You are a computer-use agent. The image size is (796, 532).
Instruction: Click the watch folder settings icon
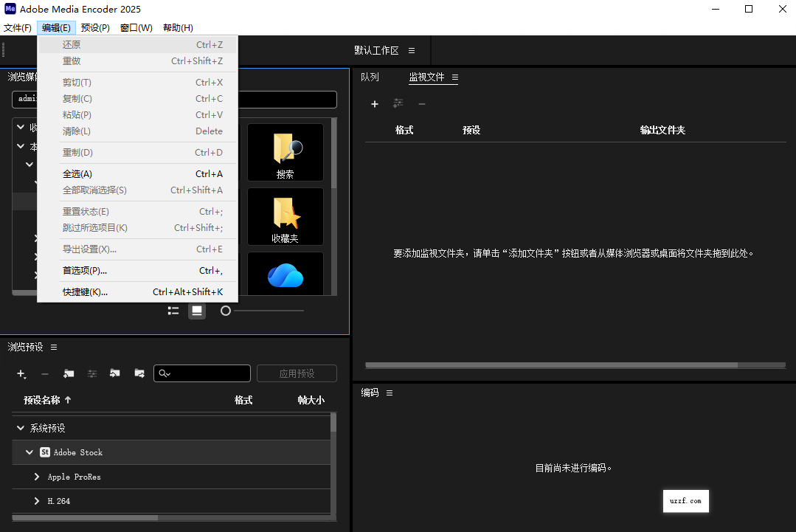(x=397, y=104)
